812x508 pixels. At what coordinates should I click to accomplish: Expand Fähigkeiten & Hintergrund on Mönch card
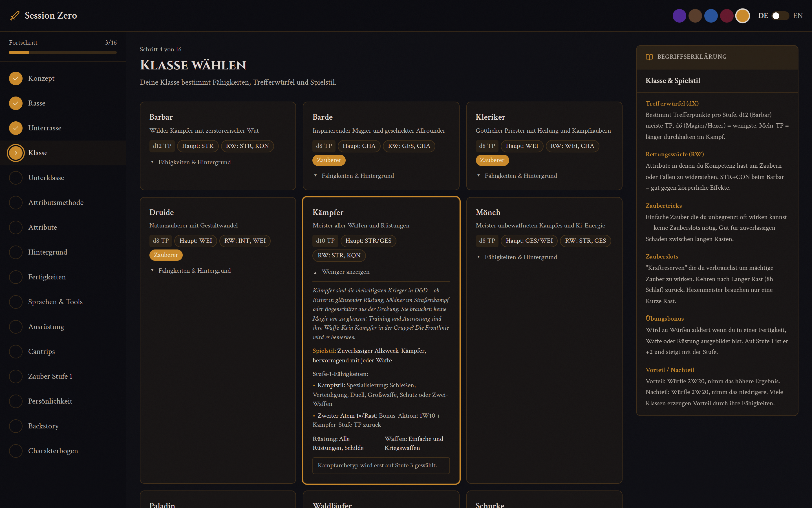(517, 257)
